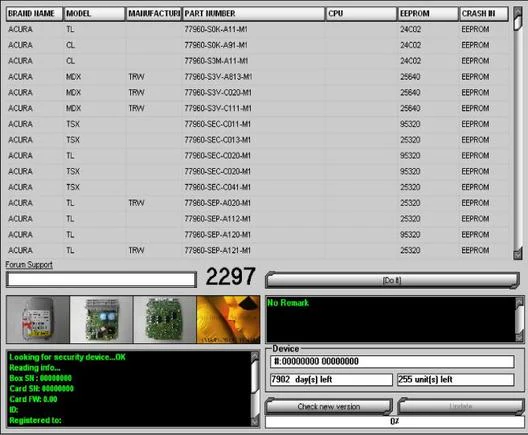This screenshot has width=528, height=435.
Task: Click model CL in 77960-S0K-A91-M1 row
Action: click(x=70, y=45)
